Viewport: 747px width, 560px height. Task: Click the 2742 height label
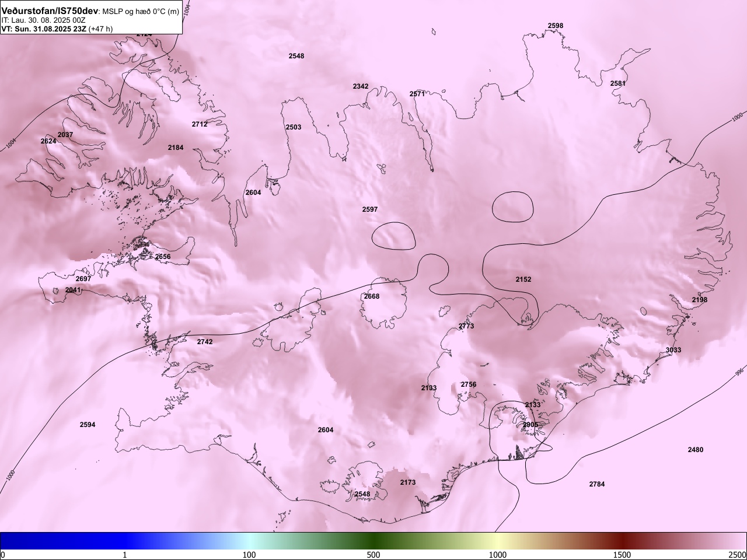pos(205,342)
